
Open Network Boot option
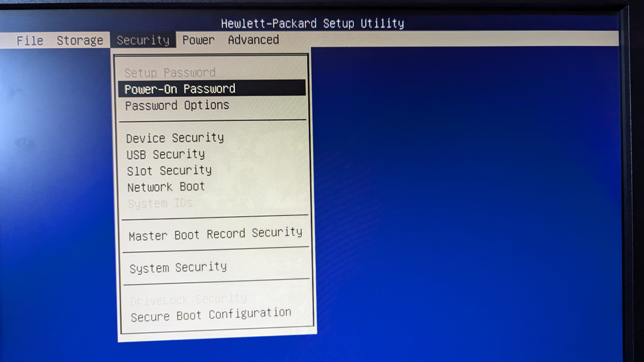[166, 187]
